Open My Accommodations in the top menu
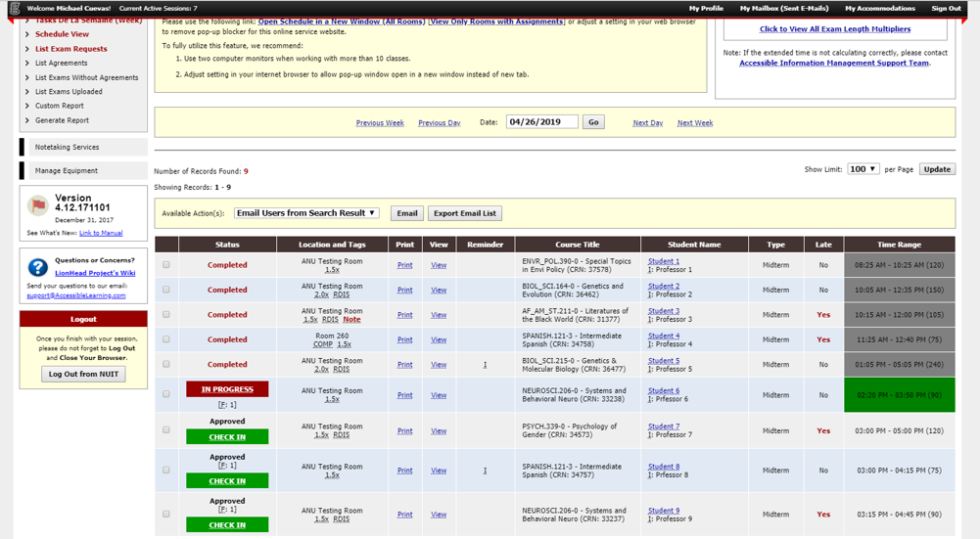The image size is (980, 539). coord(879,8)
